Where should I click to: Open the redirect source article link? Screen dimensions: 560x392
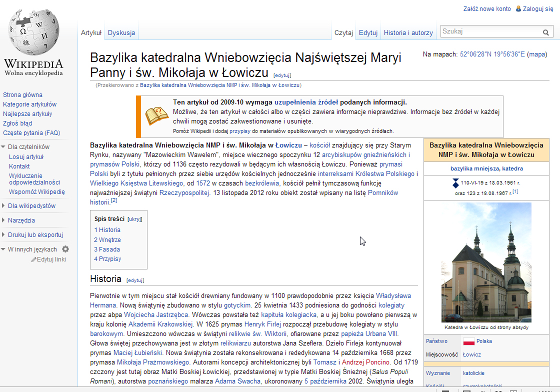point(219,85)
